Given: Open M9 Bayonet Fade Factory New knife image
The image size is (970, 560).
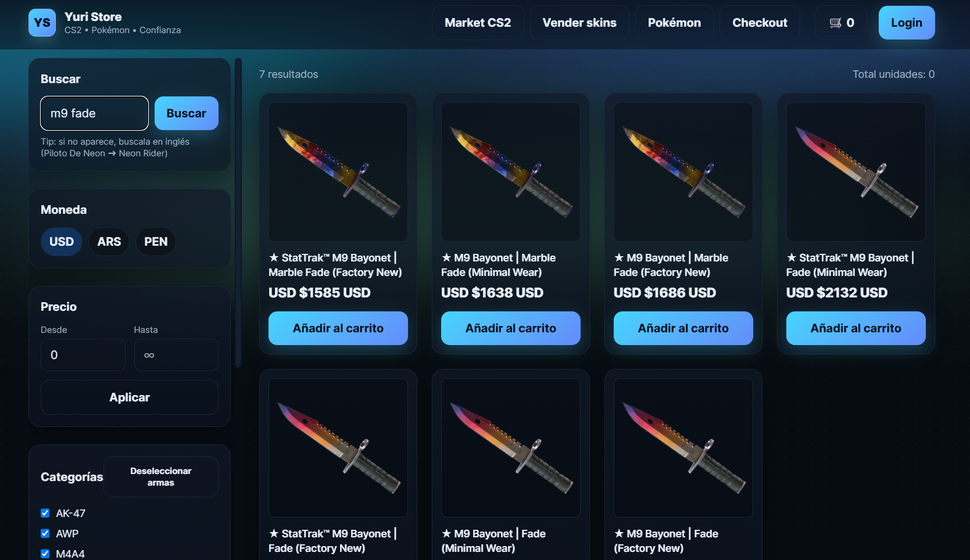Looking at the screenshot, I should coord(683,448).
